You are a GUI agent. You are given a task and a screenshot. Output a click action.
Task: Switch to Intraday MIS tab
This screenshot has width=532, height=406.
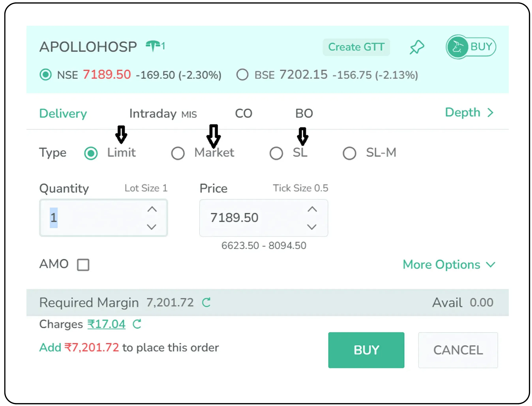163,113
